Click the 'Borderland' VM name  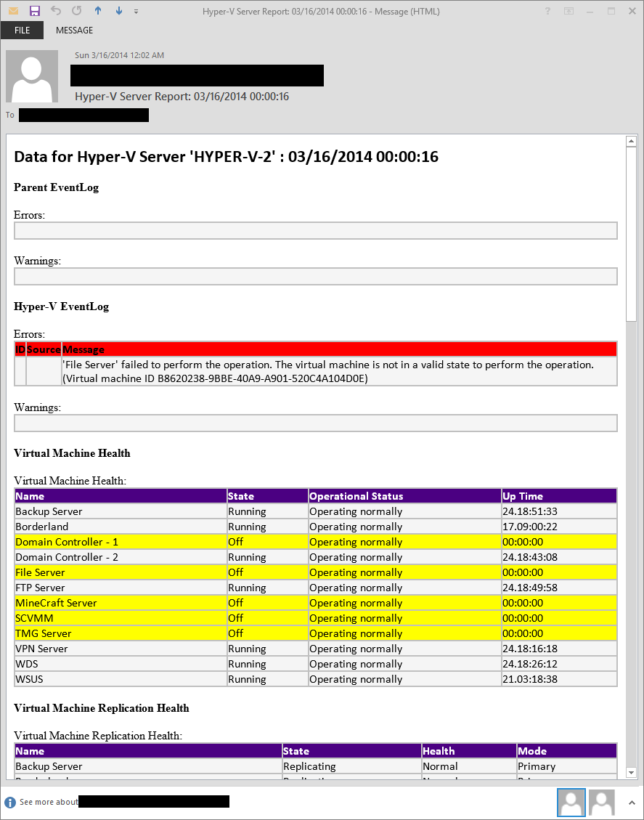point(42,527)
